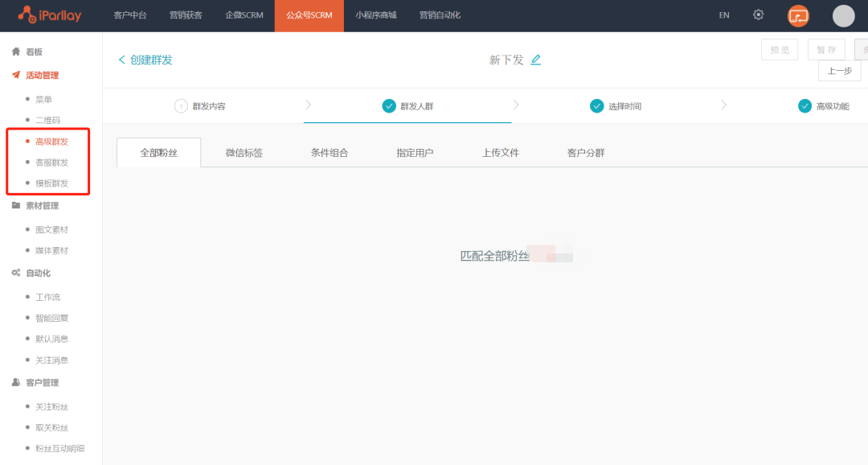This screenshot has height=465, width=868.
Task: Select 公众号SCRM in top navigation
Action: pyautogui.click(x=309, y=15)
